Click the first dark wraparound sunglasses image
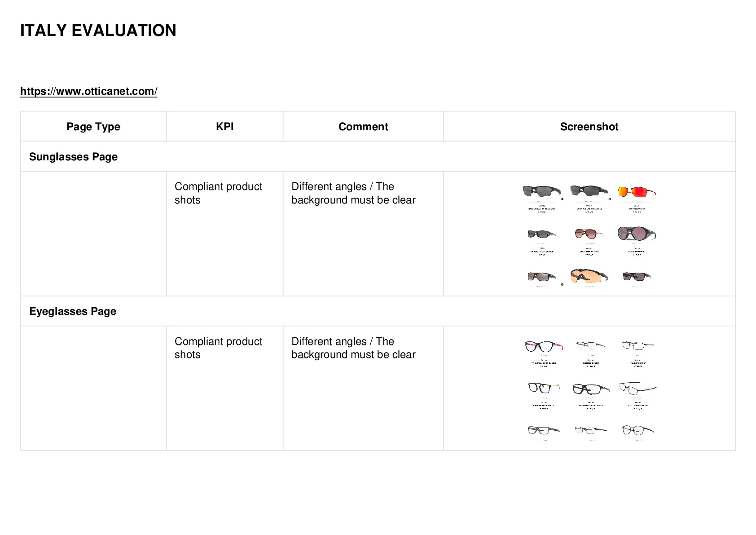 pos(542,191)
